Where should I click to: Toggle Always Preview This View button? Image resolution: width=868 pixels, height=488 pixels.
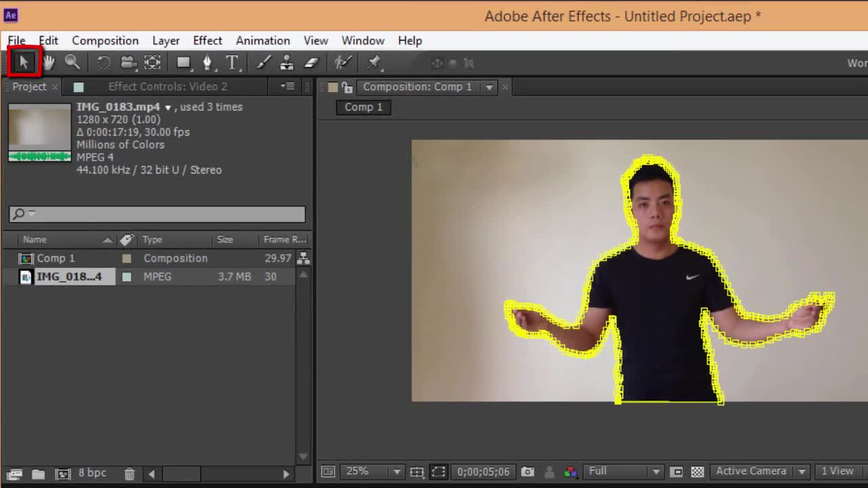[x=328, y=472]
